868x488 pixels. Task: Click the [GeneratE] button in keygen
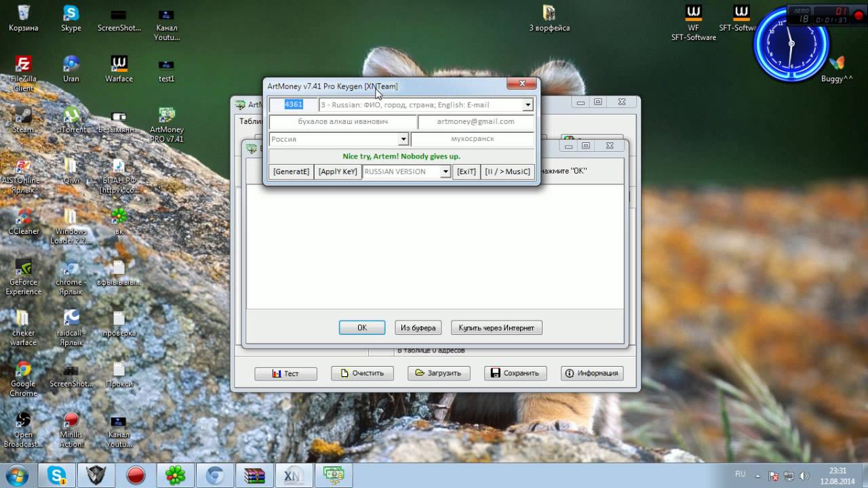(291, 171)
